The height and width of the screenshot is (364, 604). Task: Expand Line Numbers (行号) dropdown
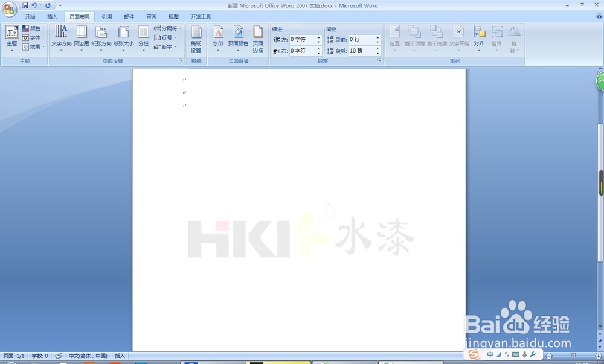165,37
